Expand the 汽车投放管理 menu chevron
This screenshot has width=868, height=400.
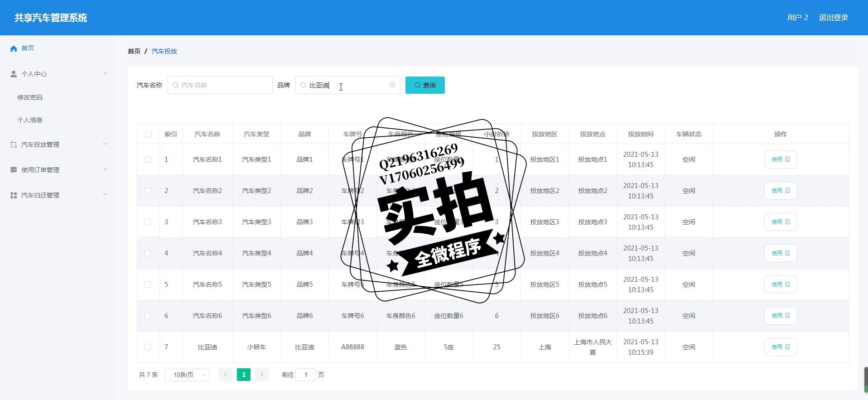[x=105, y=144]
